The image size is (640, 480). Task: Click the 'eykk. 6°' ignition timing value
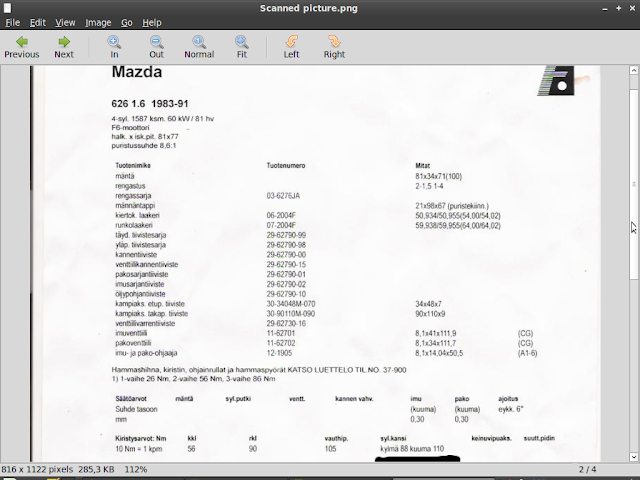pyautogui.click(x=511, y=409)
